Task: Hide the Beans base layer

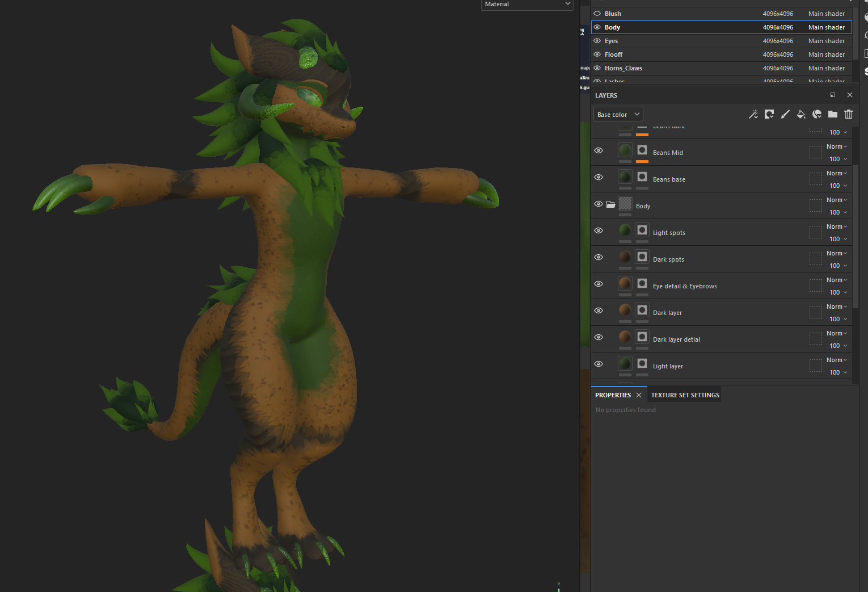Action: point(599,177)
